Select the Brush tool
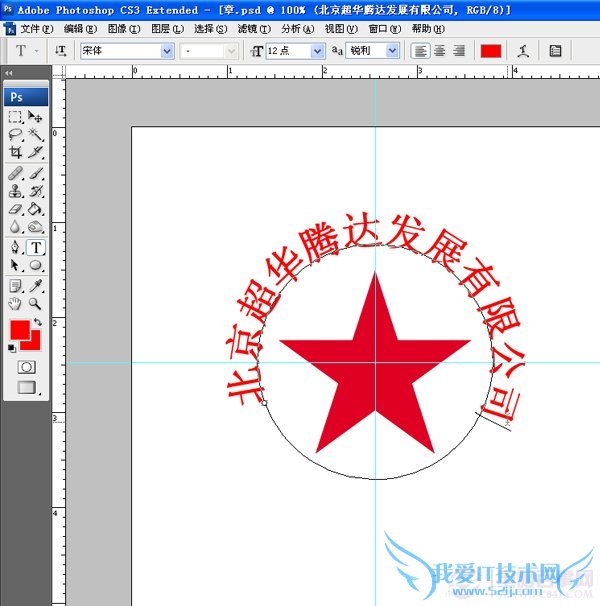This screenshot has width=600, height=606. pos(36,174)
